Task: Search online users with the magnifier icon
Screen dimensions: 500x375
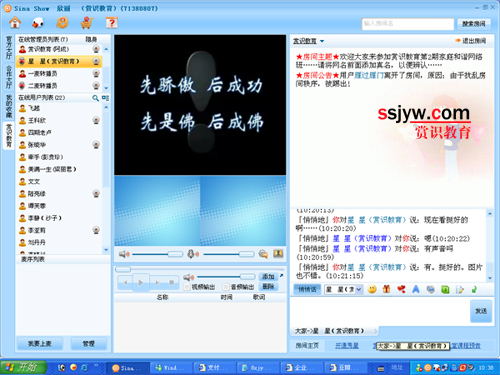Action: pos(95,98)
